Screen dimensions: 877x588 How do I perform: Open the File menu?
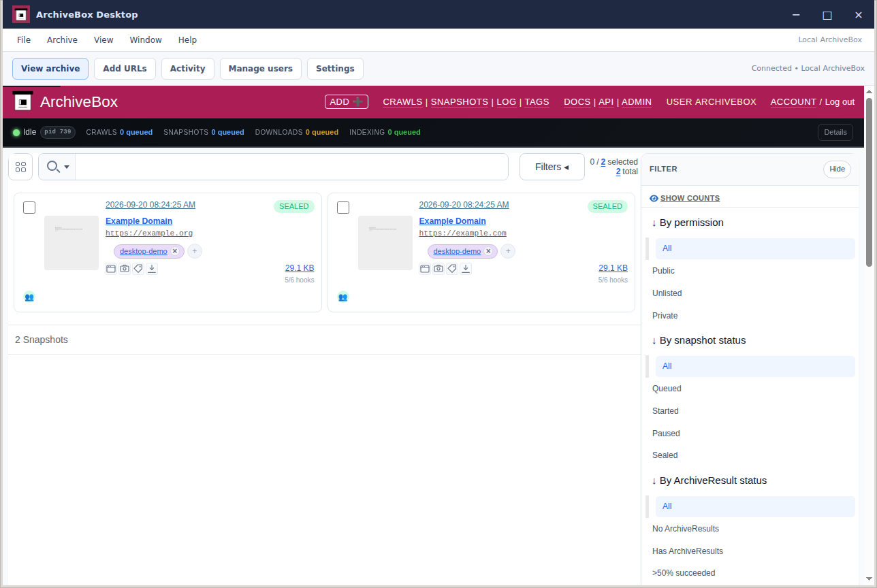click(24, 40)
